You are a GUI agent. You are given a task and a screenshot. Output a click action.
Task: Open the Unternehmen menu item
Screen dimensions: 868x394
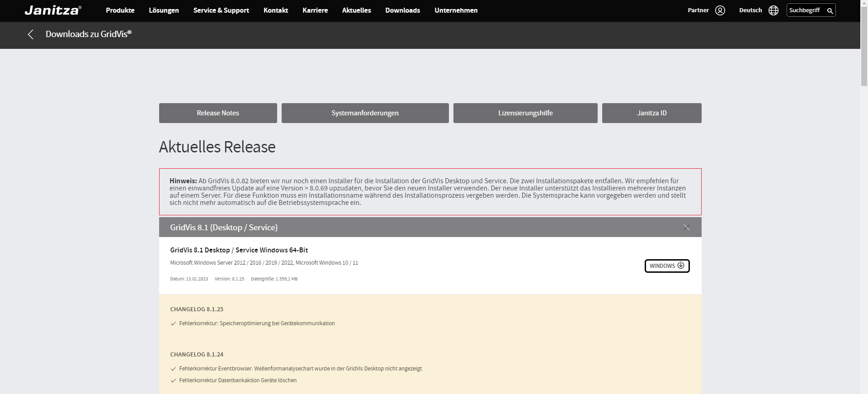click(456, 10)
